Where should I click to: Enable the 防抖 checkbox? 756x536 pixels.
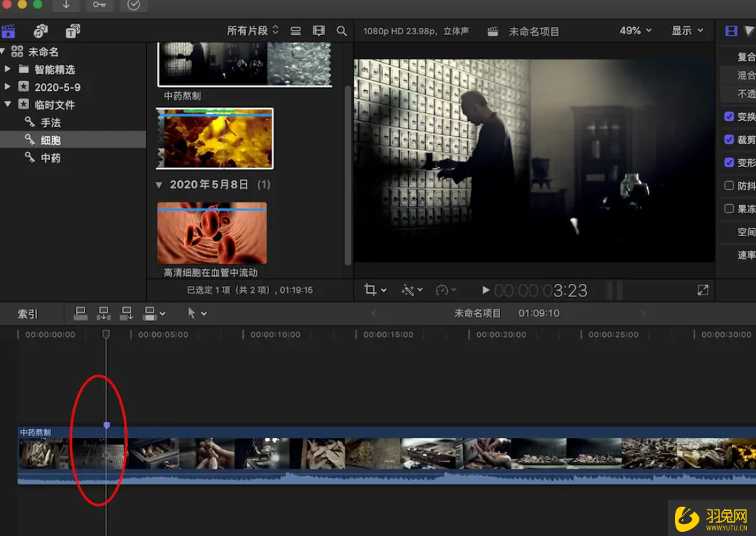[729, 185]
